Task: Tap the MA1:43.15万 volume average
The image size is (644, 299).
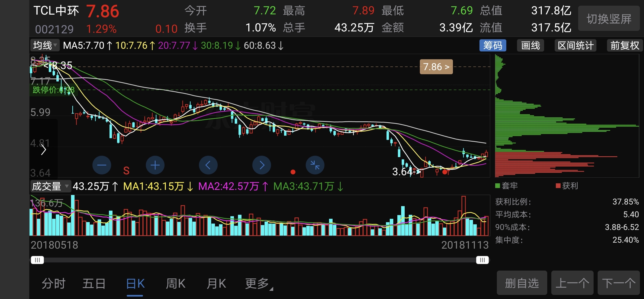Action: pyautogui.click(x=153, y=186)
